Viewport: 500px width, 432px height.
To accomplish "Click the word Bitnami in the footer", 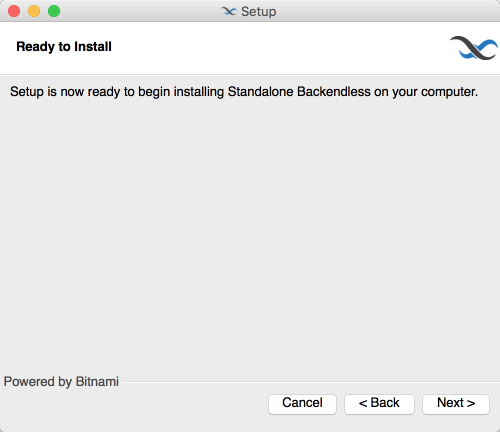I will tap(97, 381).
